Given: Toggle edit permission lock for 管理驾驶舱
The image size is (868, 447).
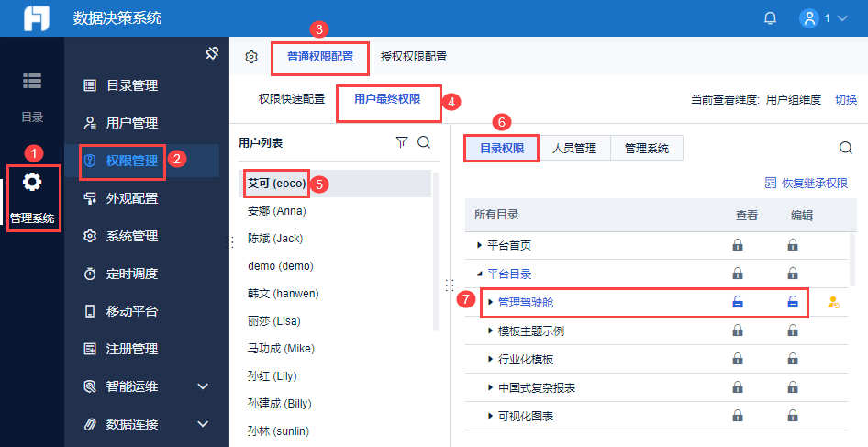Looking at the screenshot, I should point(793,302).
